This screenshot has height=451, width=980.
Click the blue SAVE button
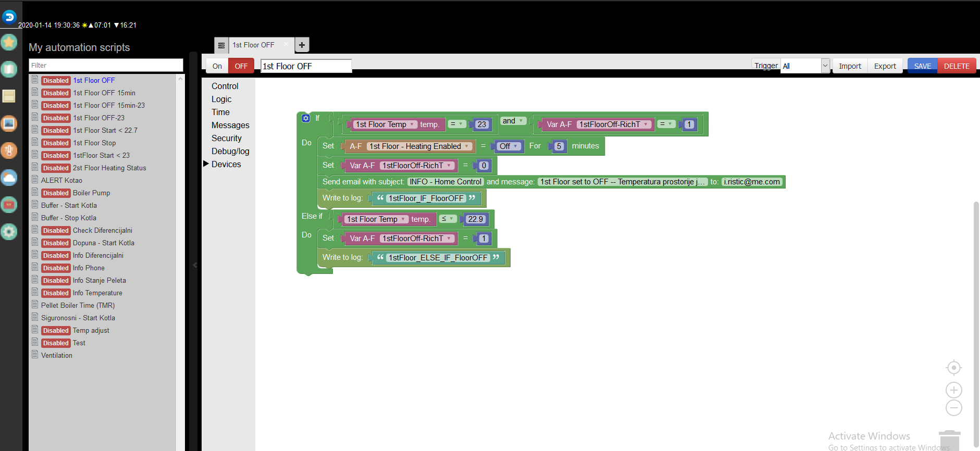922,66
